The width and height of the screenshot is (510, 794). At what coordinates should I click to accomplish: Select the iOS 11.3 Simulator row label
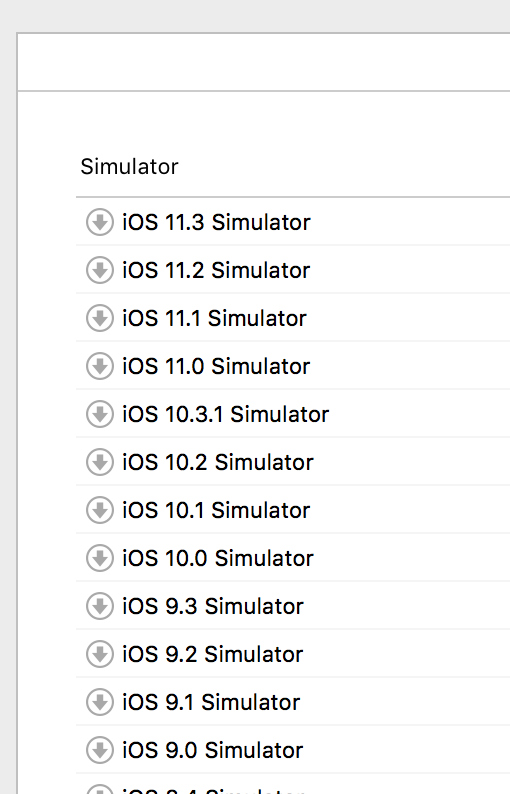click(x=216, y=222)
